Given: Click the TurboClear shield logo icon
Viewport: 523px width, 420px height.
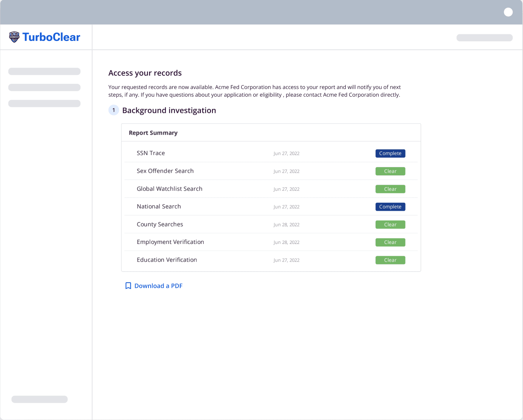Looking at the screenshot, I should click(14, 37).
